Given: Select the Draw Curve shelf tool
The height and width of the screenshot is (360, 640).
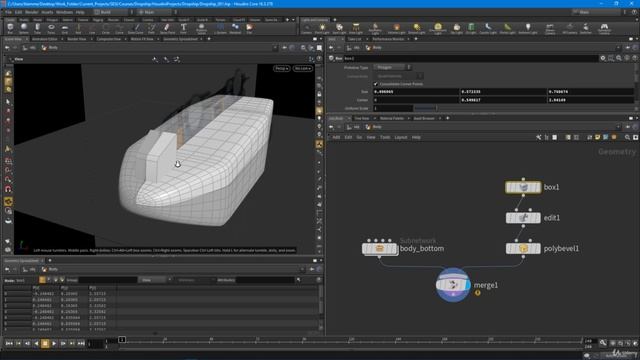Looking at the screenshot, I should (x=136, y=28).
